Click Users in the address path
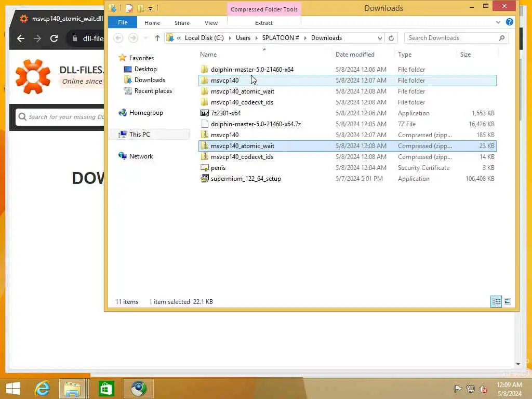 tap(243, 38)
